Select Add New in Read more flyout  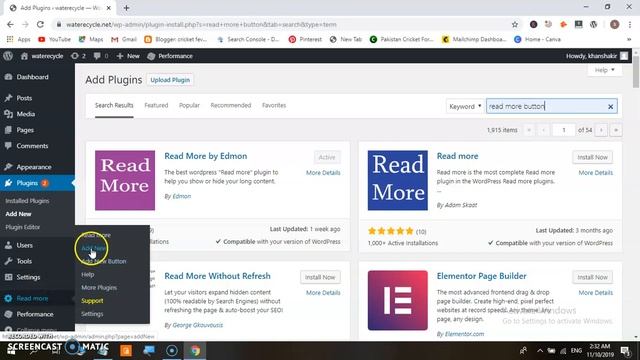click(93, 248)
